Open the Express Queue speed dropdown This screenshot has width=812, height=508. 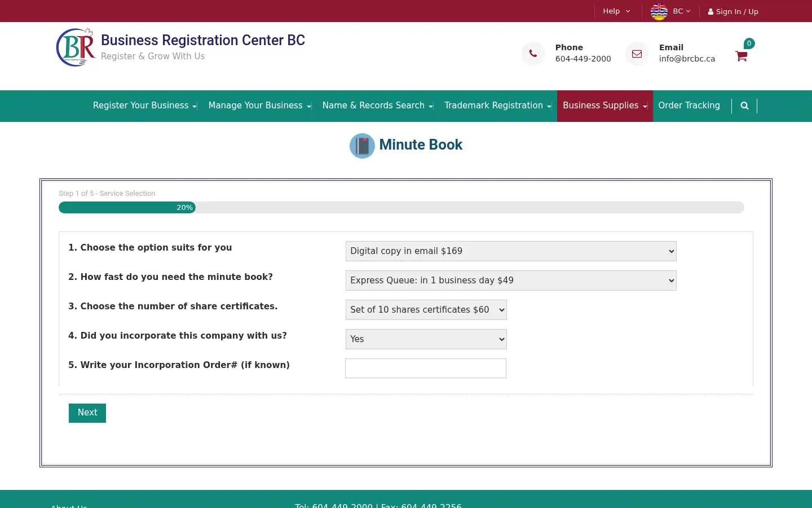click(x=511, y=281)
